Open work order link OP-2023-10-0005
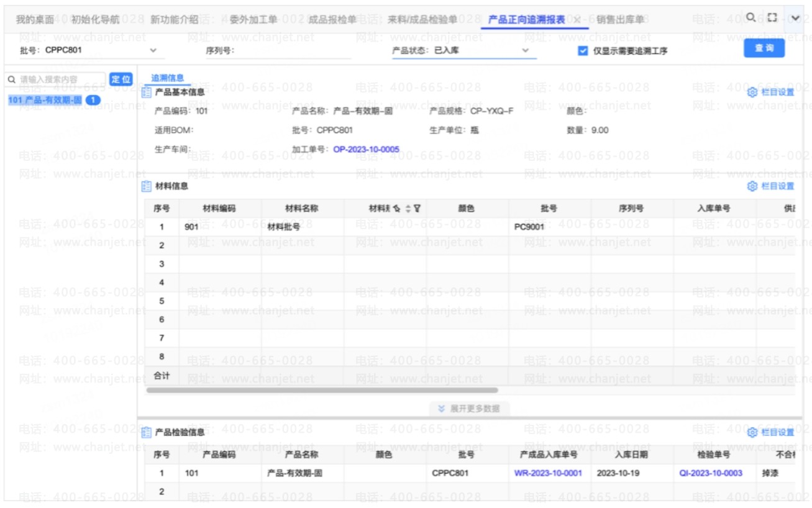This screenshot has width=812, height=508. tap(366, 150)
